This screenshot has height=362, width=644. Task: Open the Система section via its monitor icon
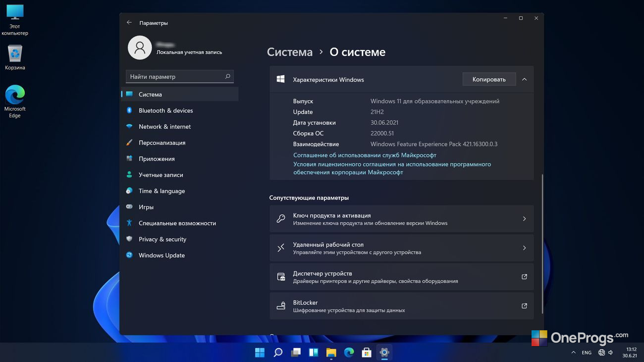[x=129, y=94]
